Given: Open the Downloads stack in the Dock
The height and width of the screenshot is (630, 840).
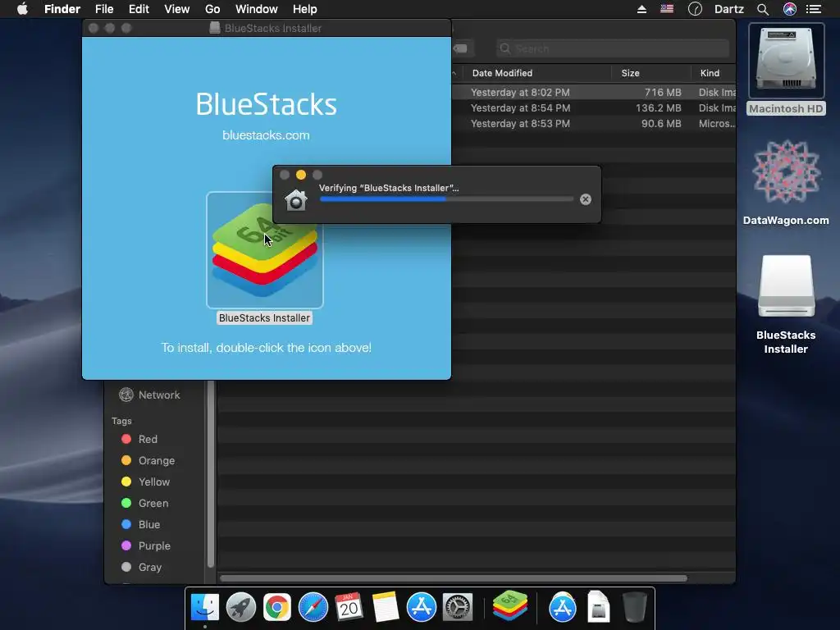Looking at the screenshot, I should pyautogui.click(x=598, y=608).
